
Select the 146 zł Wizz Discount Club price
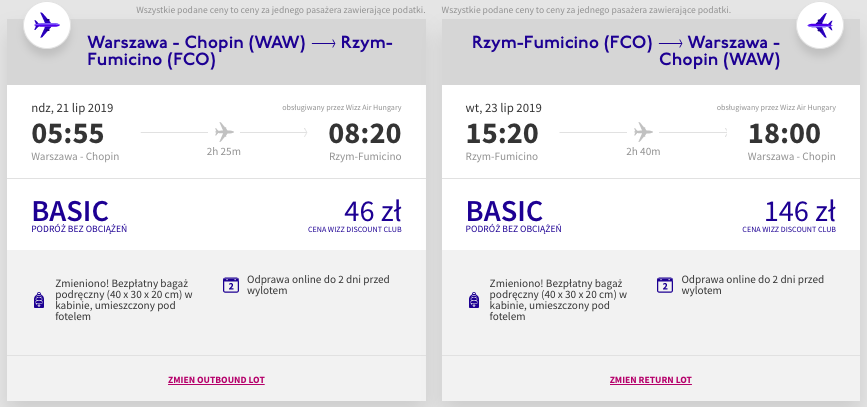[x=800, y=212]
